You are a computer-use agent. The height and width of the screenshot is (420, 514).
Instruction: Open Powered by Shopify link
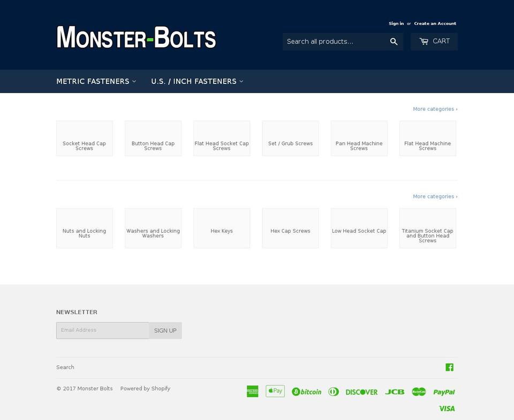click(145, 388)
